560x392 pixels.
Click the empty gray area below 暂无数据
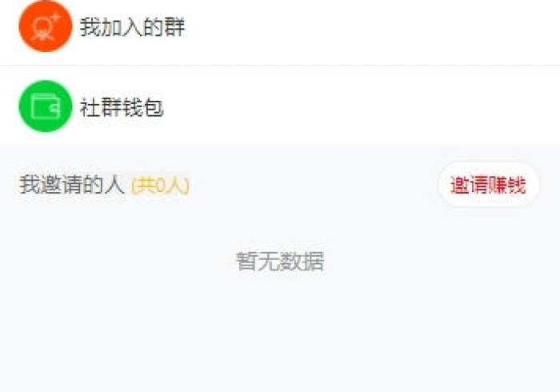coord(280,336)
